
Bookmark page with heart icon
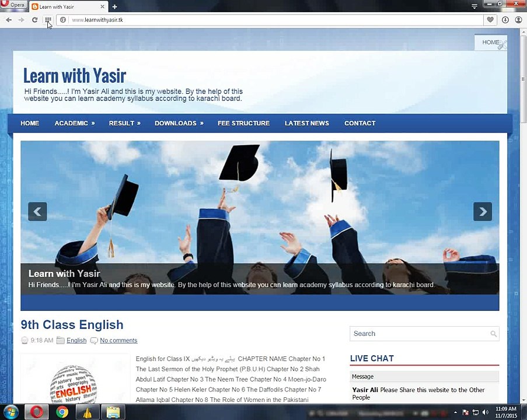pyautogui.click(x=490, y=20)
